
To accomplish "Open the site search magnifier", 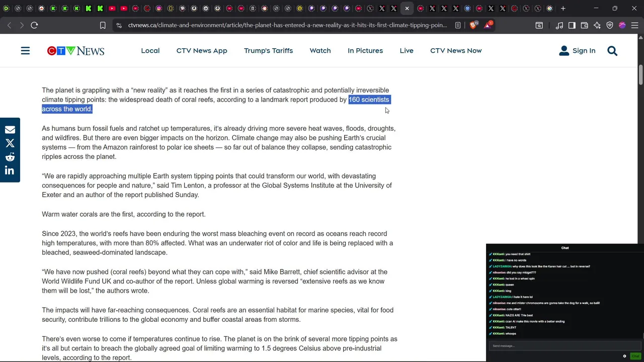I will [612, 51].
